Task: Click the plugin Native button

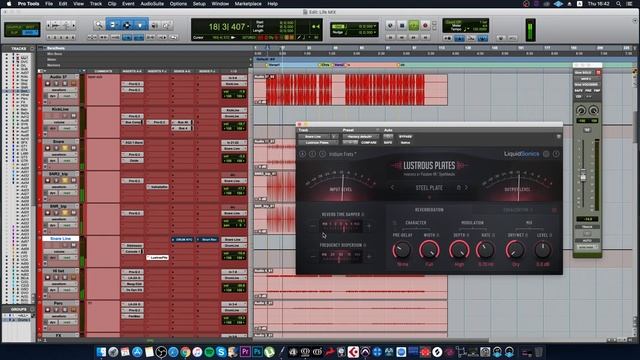Action: (x=405, y=142)
